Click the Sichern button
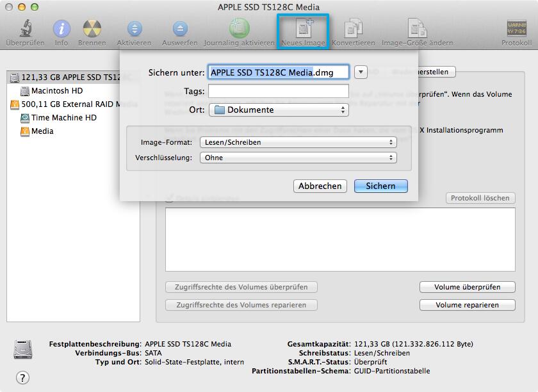 point(380,186)
